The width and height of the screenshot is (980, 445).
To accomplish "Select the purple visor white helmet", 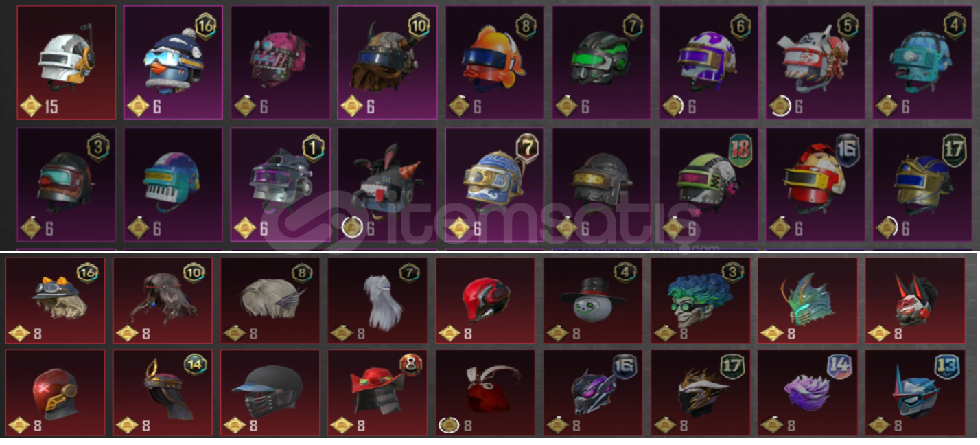I will point(709,62).
